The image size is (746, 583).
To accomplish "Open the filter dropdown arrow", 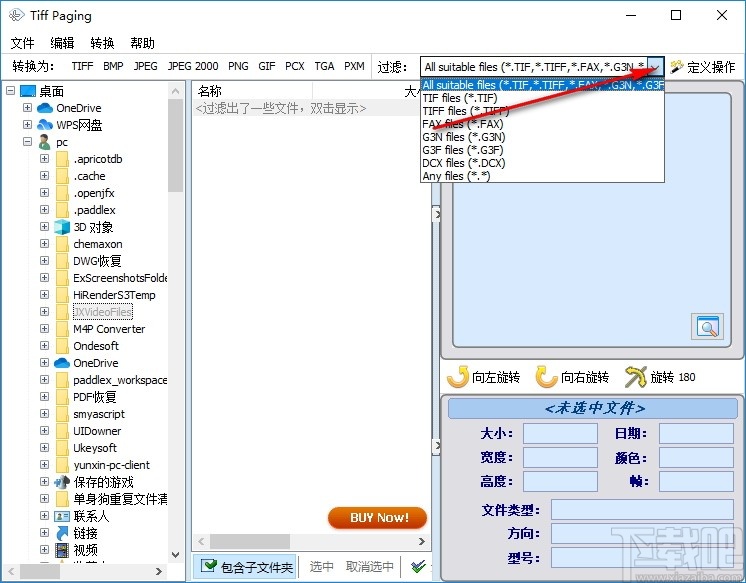I will pyautogui.click(x=656, y=67).
